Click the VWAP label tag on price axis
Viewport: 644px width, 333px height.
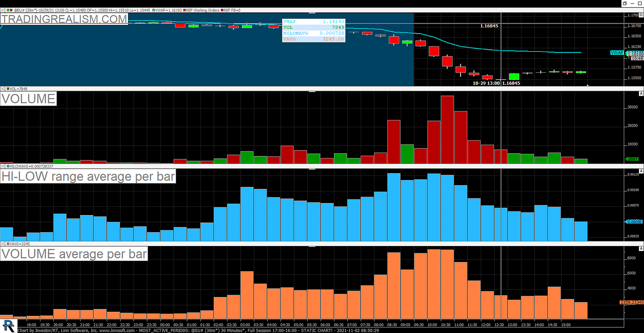coord(616,53)
